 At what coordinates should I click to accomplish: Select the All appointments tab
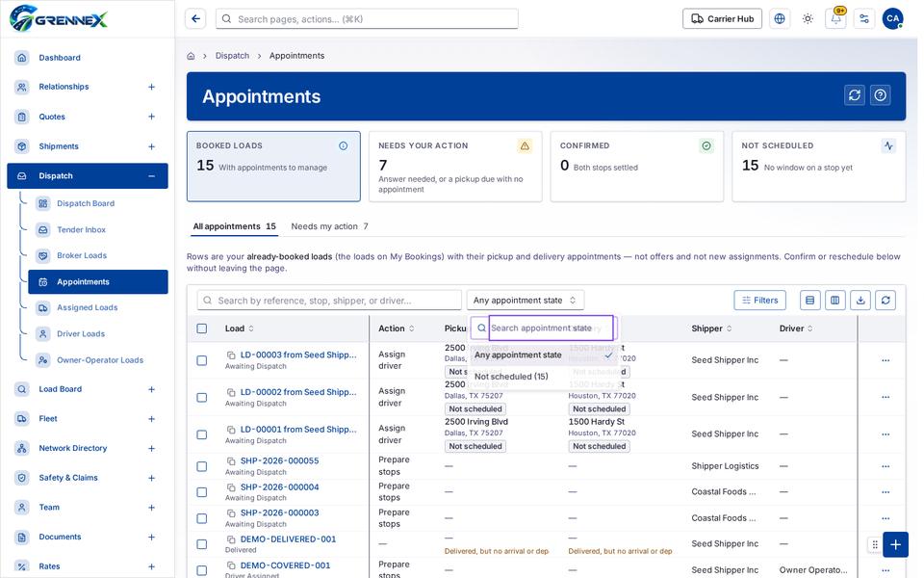pyautogui.click(x=234, y=226)
